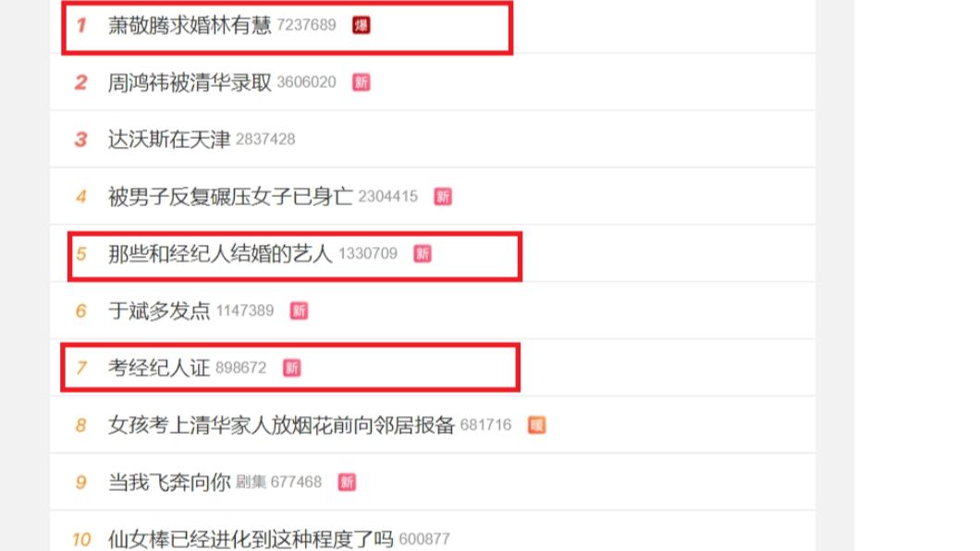The height and width of the screenshot is (551, 980).
Task: Open the 萧敬腾求婚林有慧 hot topic
Action: click(x=190, y=25)
